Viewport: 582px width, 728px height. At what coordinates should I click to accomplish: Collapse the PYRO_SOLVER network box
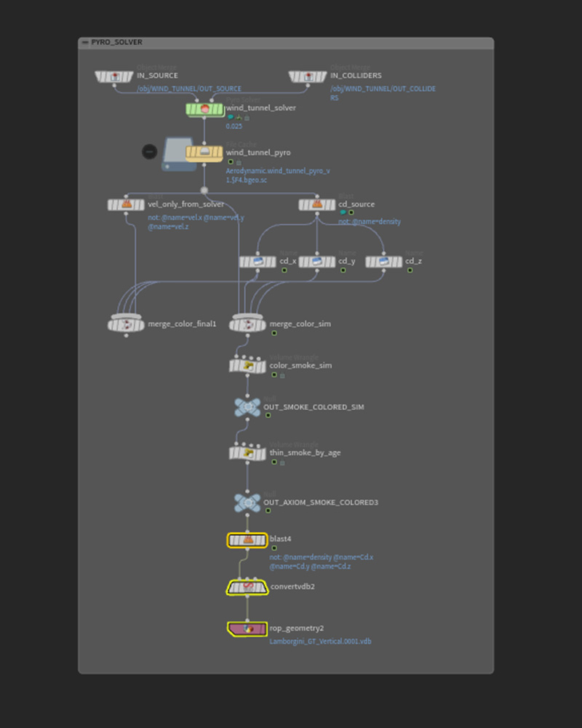point(84,42)
